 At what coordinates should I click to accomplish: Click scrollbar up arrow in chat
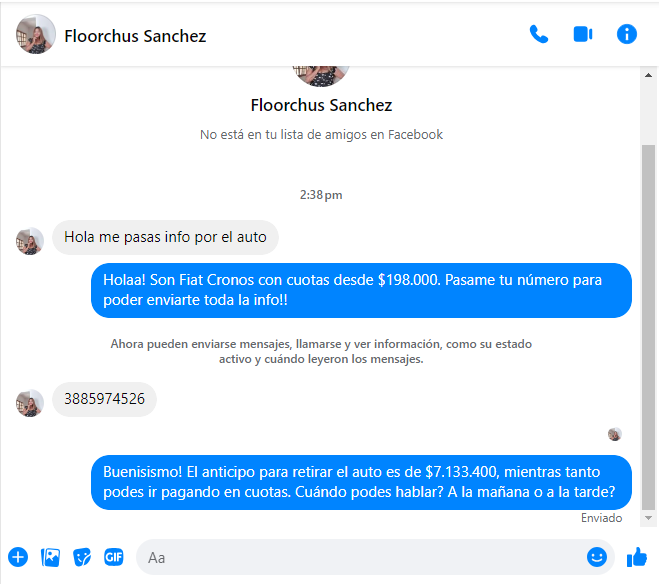[x=648, y=75]
